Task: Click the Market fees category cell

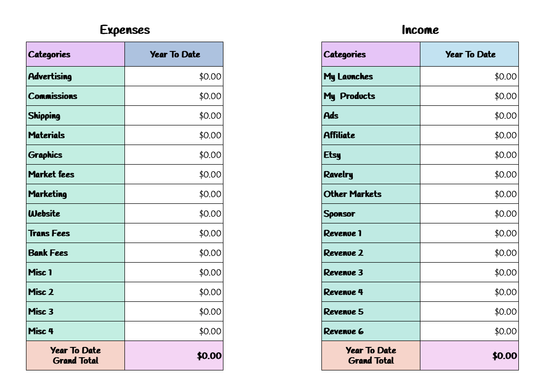Action: [75, 174]
